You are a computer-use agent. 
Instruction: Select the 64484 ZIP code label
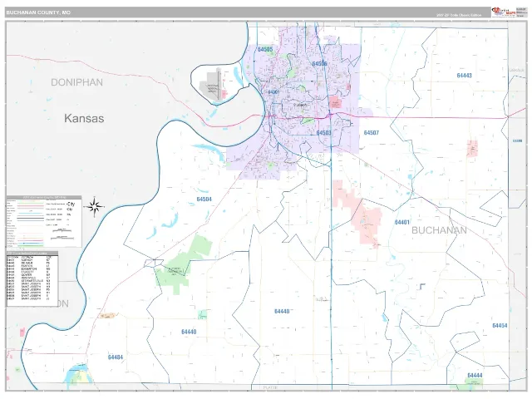[x=116, y=357]
